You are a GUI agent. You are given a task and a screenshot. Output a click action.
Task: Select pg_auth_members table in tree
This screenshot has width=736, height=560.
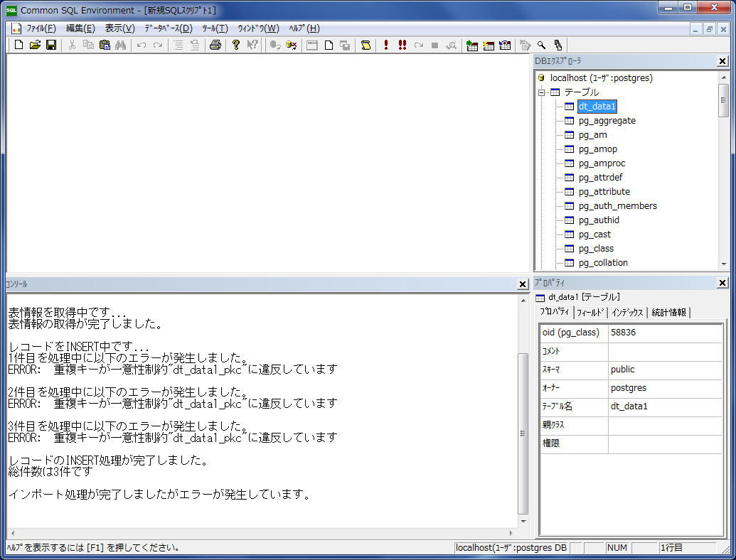pos(618,206)
